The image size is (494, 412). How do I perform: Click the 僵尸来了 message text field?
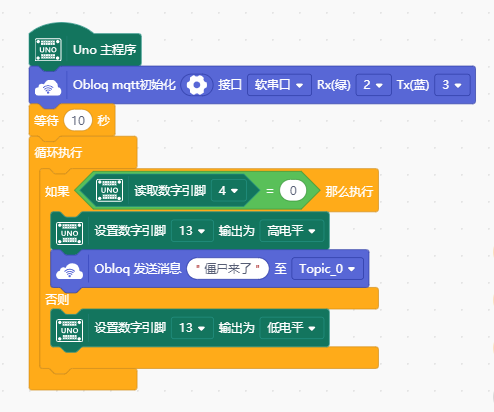click(x=228, y=268)
